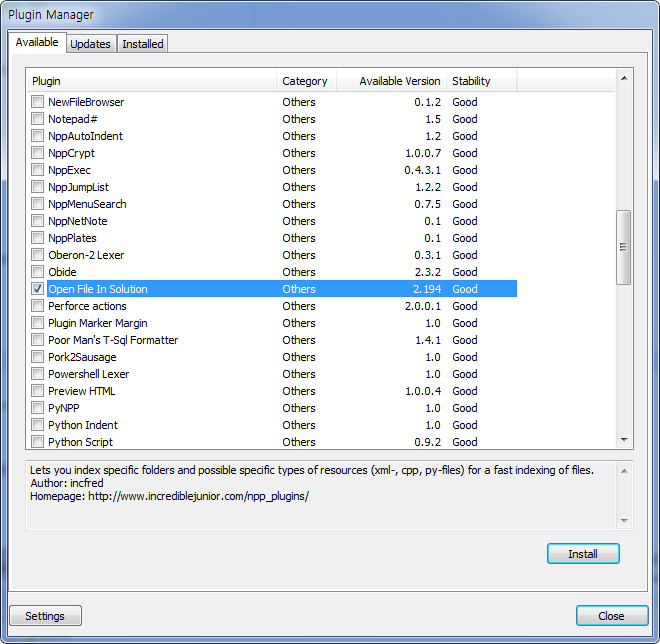Check Poor Man's T-Sql Formatter checkbox
660x644 pixels.
tap(37, 340)
